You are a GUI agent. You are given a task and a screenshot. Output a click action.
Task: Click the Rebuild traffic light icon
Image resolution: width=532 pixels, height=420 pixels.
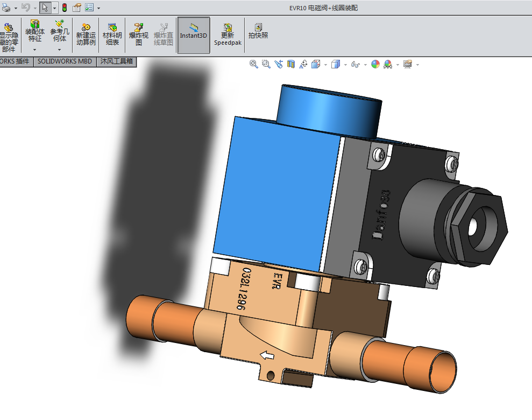[65, 8]
